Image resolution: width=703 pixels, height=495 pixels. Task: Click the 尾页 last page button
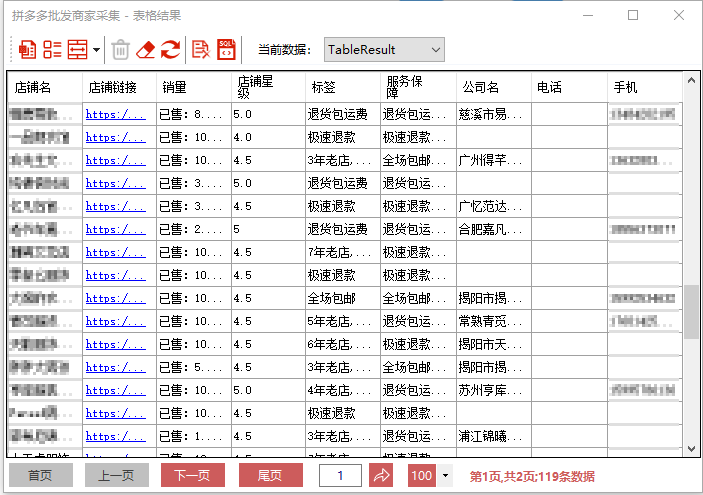(270, 475)
